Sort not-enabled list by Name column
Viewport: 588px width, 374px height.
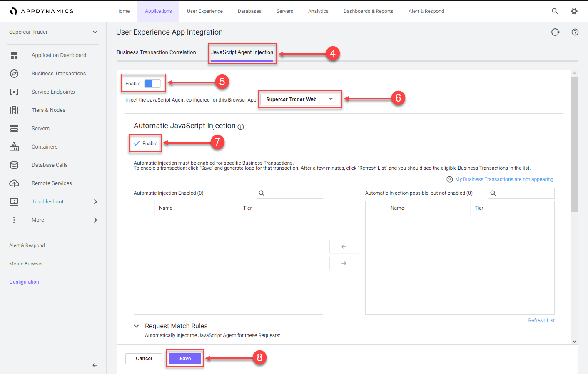pos(428,208)
